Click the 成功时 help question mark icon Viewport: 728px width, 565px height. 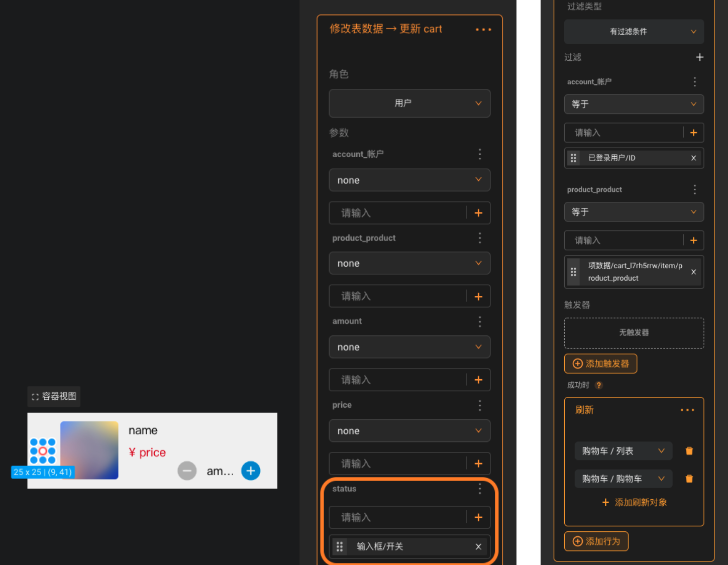[x=598, y=385]
